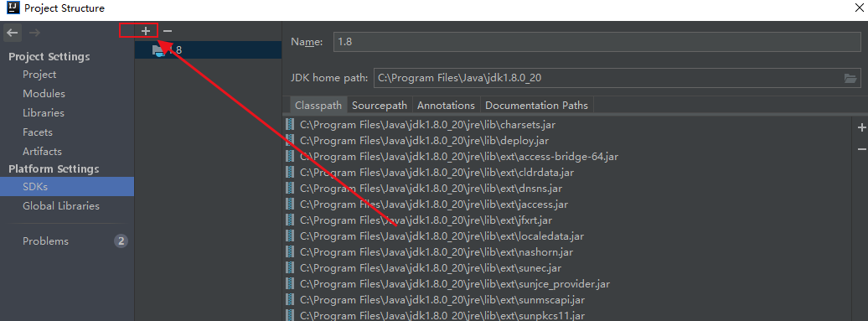Open Artifacts settings page
This screenshot has height=321, width=868.
coord(42,151)
